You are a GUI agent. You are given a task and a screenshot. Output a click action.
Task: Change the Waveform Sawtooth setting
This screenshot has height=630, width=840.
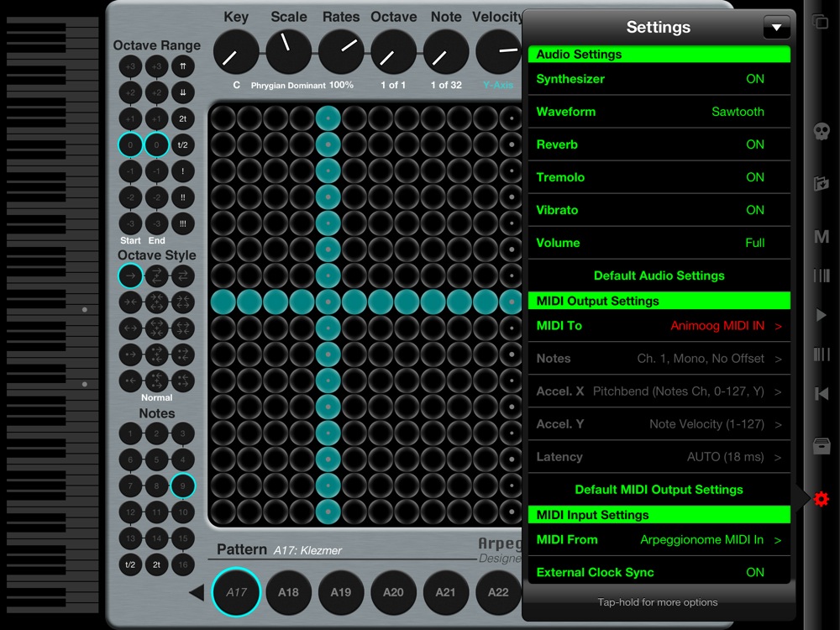point(659,112)
